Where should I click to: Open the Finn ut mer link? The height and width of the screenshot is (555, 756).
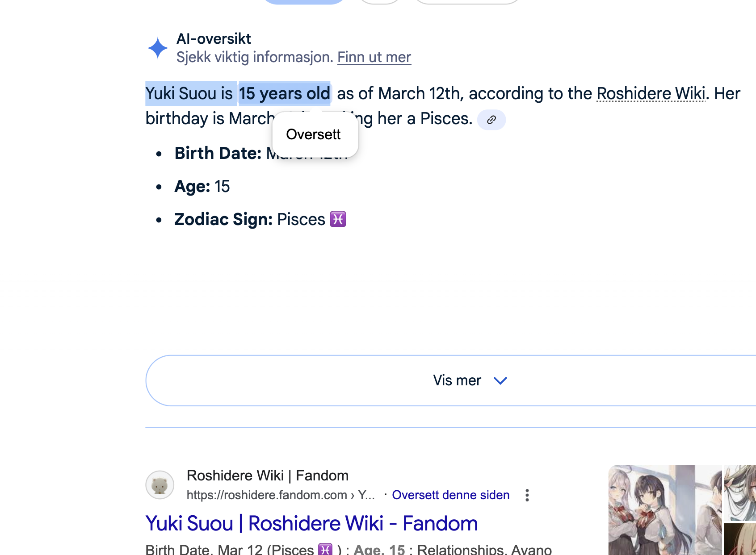(374, 57)
